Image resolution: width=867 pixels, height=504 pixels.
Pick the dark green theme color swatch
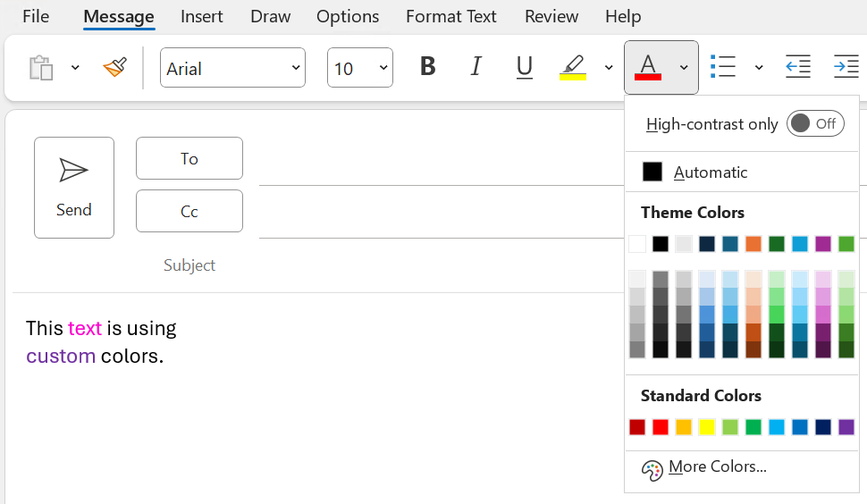pyautogui.click(x=777, y=244)
